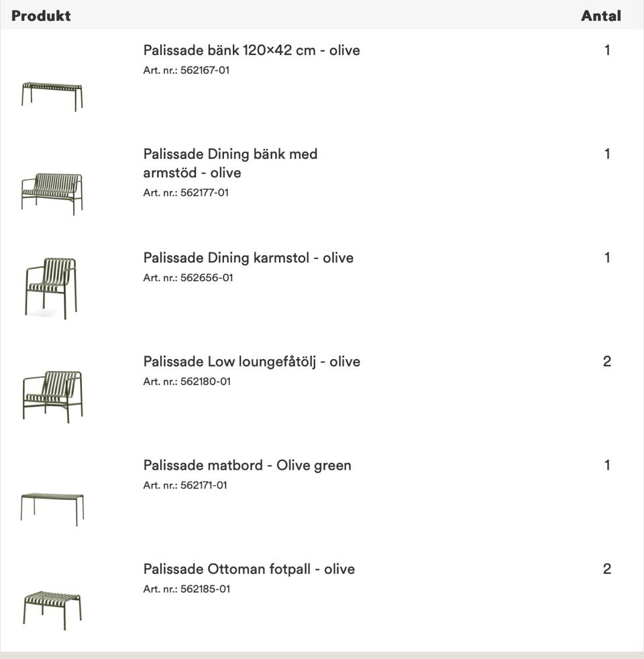Click article number 562167-01

pos(186,70)
